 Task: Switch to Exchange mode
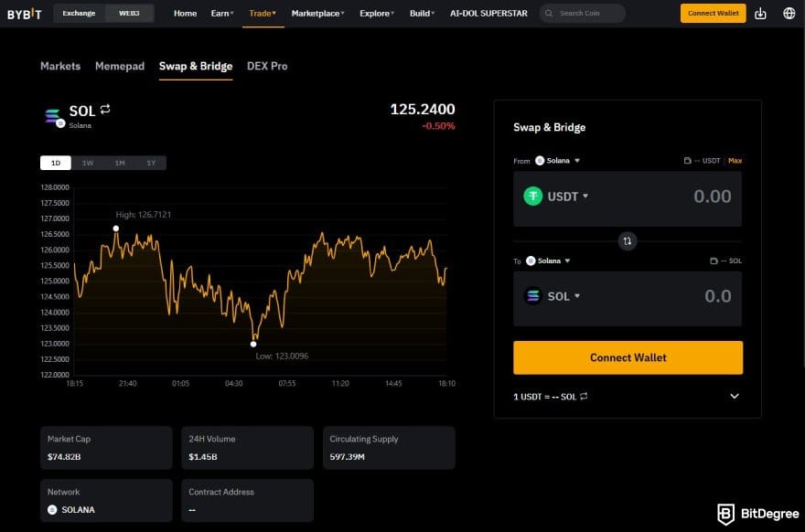79,14
